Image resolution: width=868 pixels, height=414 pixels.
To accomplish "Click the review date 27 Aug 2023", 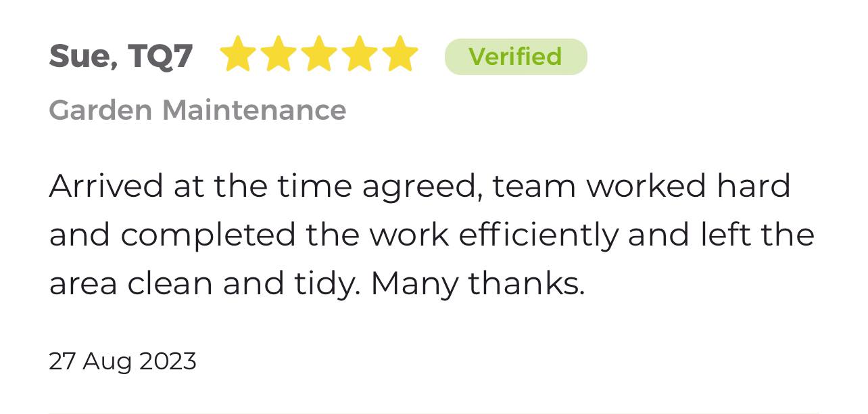I will tap(122, 361).
